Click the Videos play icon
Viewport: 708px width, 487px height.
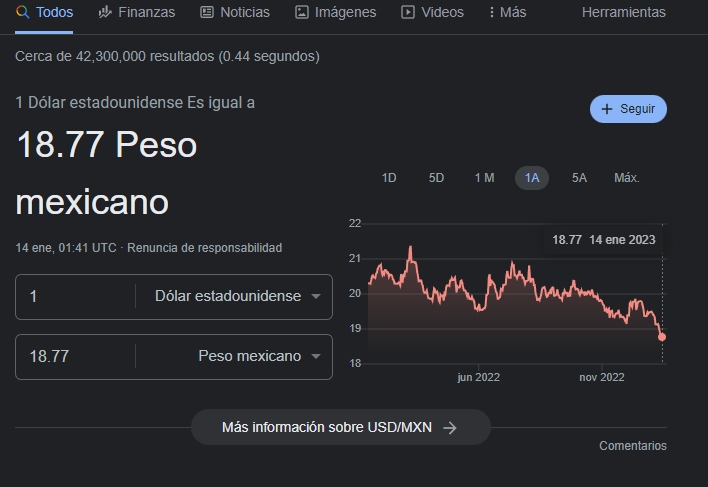tap(408, 12)
